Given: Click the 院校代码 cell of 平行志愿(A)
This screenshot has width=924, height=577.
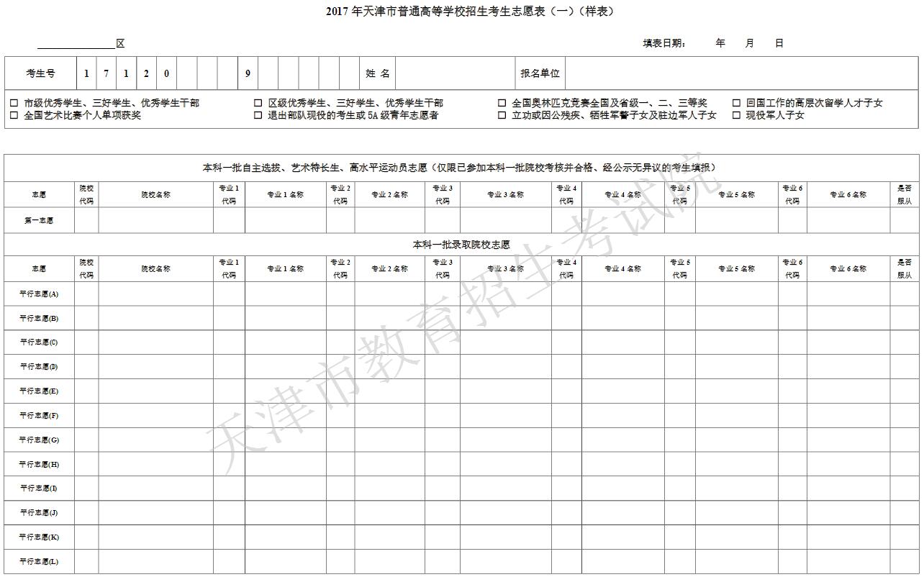Looking at the screenshot, I should [86, 294].
